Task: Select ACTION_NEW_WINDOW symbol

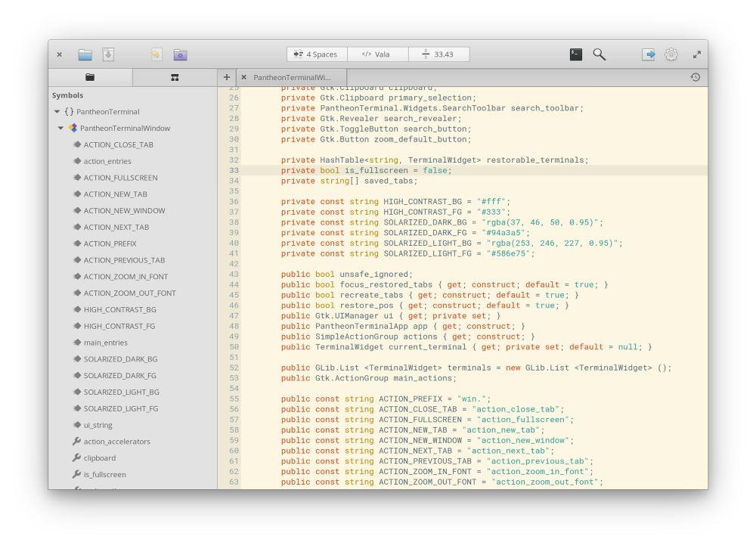Action: [x=124, y=210]
